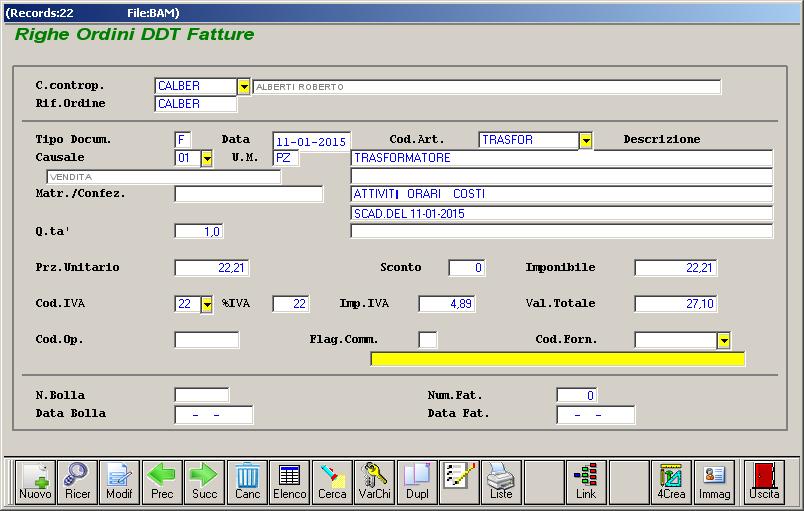Select the Modif edit record icon

(x=119, y=482)
